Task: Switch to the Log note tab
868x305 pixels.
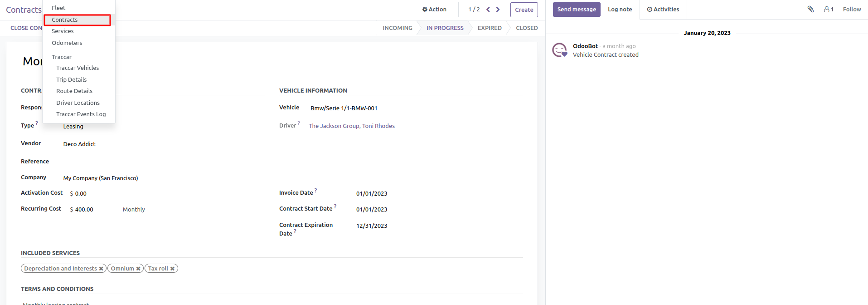Action: click(620, 10)
